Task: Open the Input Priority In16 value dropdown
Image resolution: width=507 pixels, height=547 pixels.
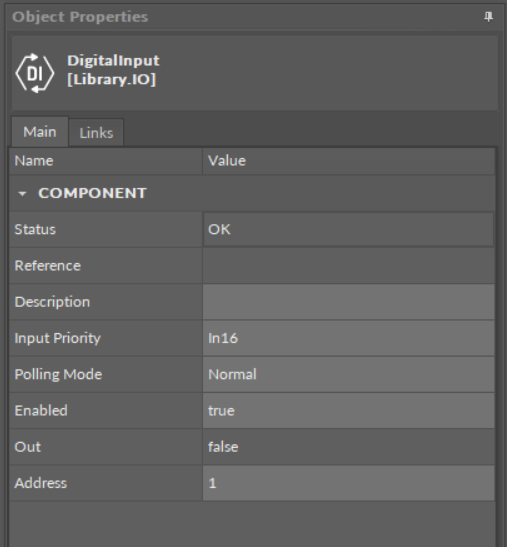Action: click(x=348, y=338)
